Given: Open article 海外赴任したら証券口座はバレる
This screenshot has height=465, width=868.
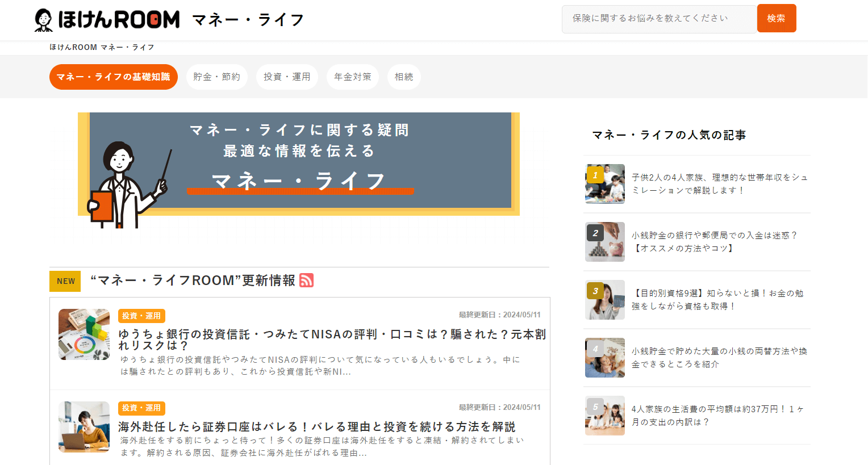Looking at the screenshot, I should coord(316,426).
